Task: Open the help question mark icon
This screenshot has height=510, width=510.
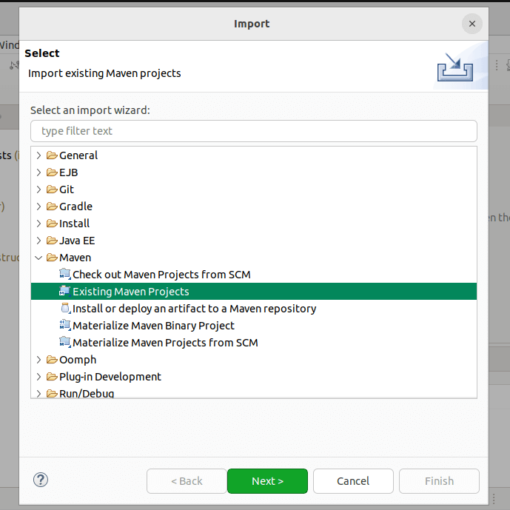Action: point(41,480)
